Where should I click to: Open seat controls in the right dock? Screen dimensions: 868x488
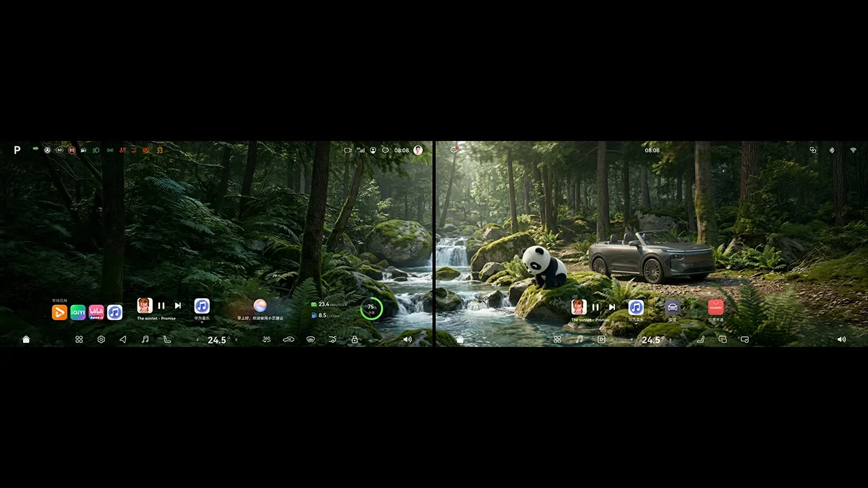(x=701, y=340)
